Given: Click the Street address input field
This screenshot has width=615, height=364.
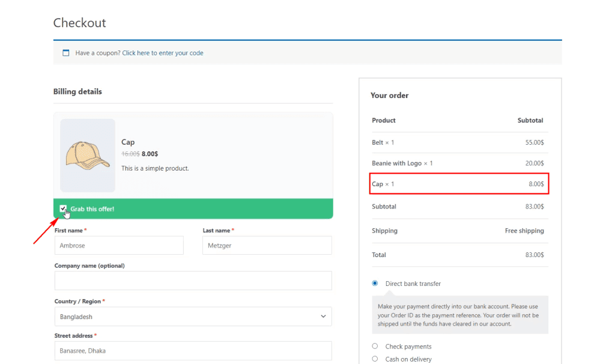Looking at the screenshot, I should [193, 351].
